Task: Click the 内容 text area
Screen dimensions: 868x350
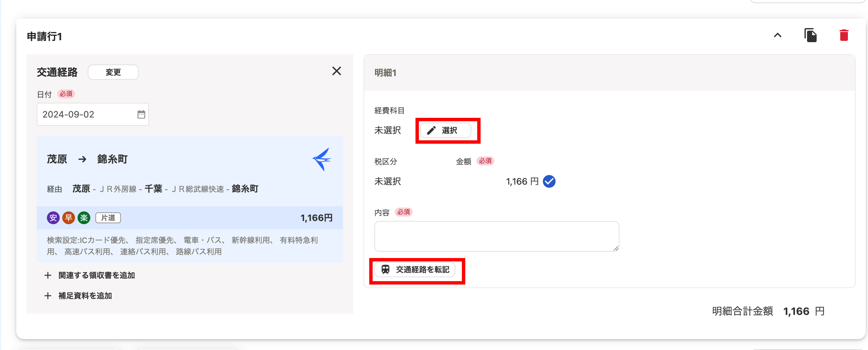Action: click(496, 236)
